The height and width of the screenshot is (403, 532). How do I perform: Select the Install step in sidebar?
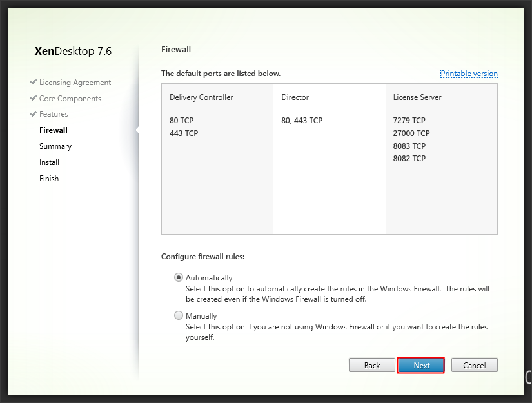(x=49, y=162)
